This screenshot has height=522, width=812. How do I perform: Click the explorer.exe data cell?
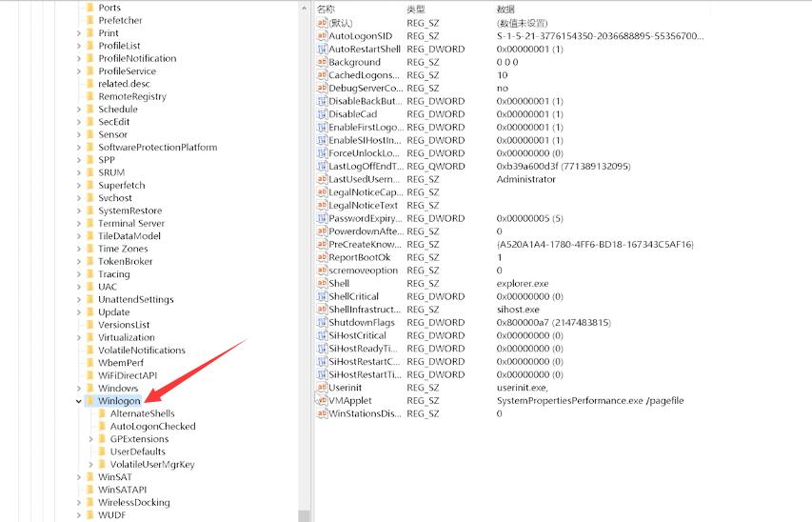point(523,284)
